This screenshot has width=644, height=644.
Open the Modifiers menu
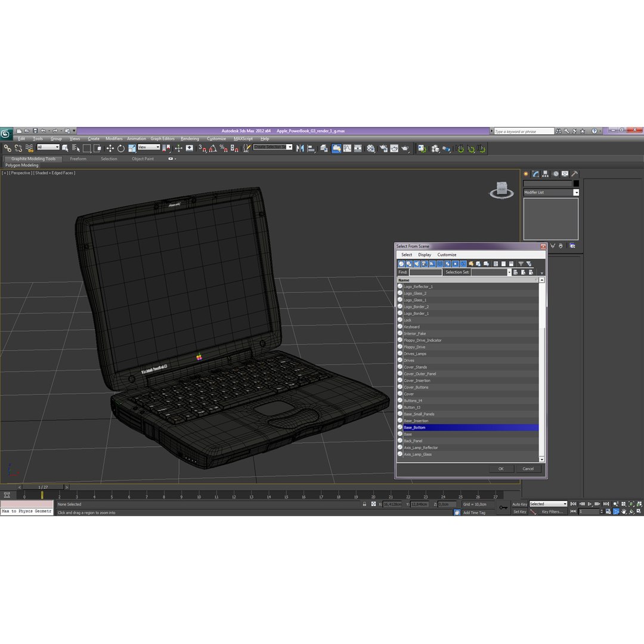pos(114,139)
